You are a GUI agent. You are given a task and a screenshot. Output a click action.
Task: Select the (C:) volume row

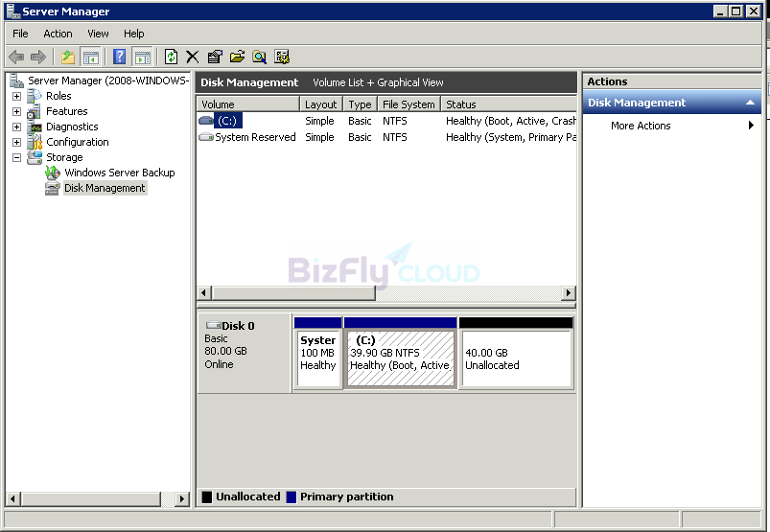tap(386, 121)
